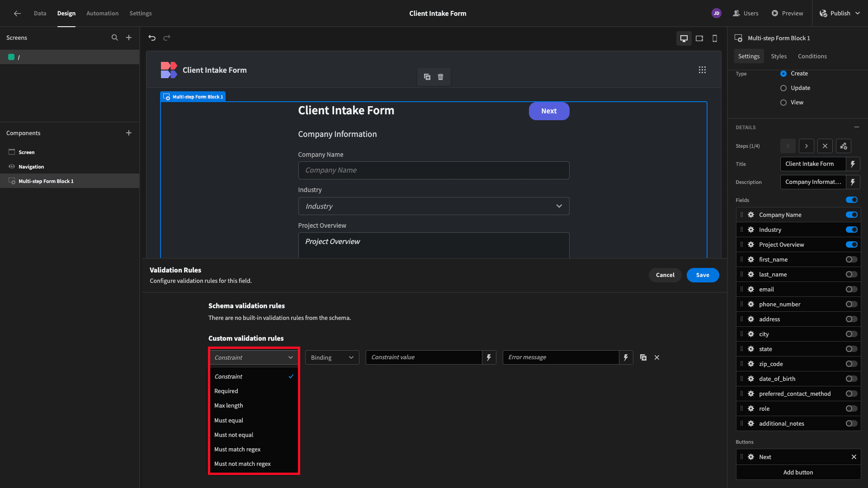
Task: Open settings gear for email field
Action: coord(751,289)
